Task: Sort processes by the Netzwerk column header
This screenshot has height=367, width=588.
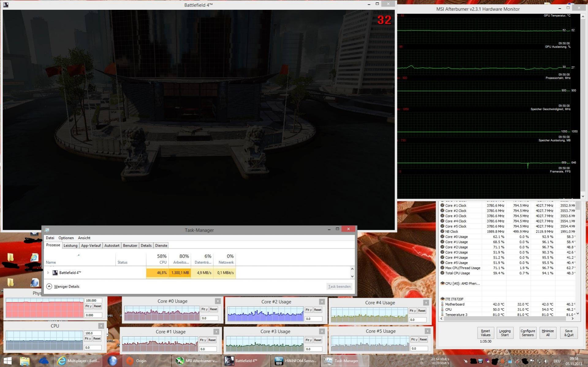Action: tap(225, 259)
